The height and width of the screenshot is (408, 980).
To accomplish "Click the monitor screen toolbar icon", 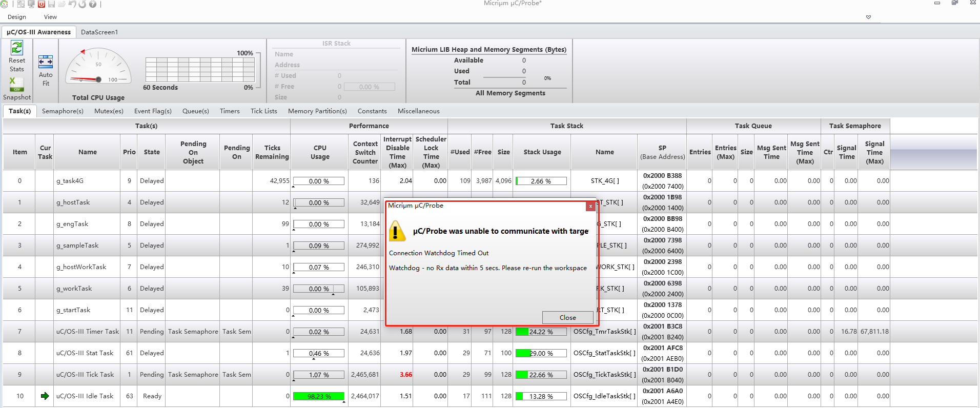I will click(31, 4).
